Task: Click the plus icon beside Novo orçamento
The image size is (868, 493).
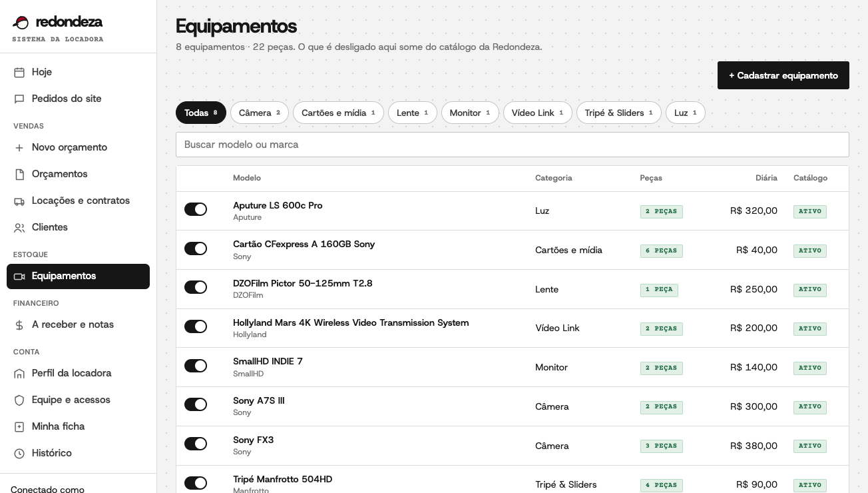Action: (19, 147)
